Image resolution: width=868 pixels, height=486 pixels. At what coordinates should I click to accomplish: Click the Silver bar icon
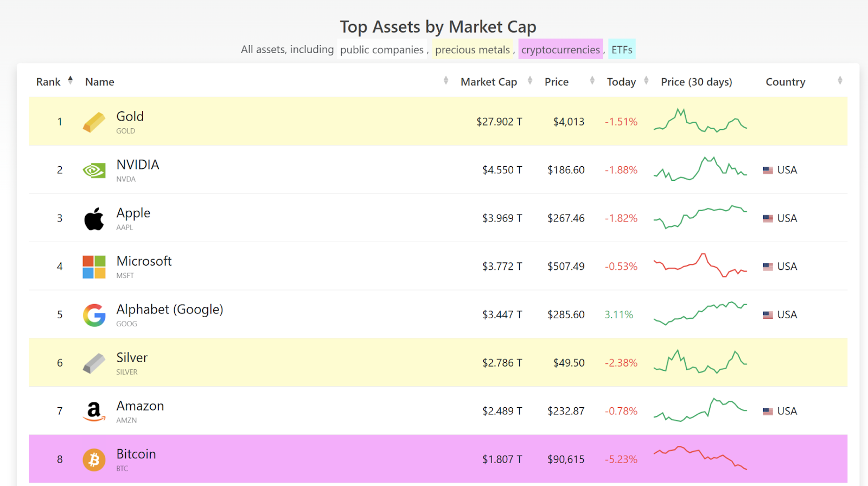point(94,363)
